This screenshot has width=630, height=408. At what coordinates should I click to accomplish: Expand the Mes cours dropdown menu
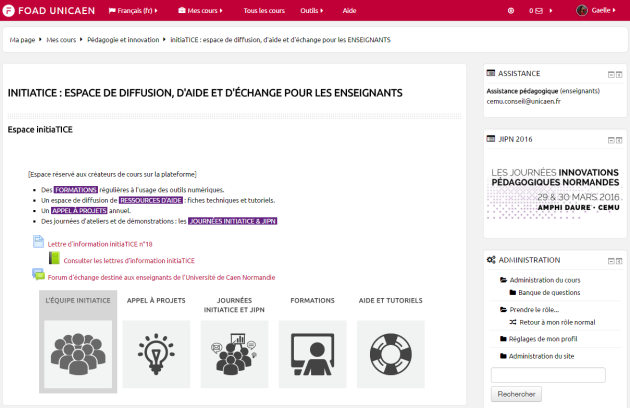tap(200, 10)
